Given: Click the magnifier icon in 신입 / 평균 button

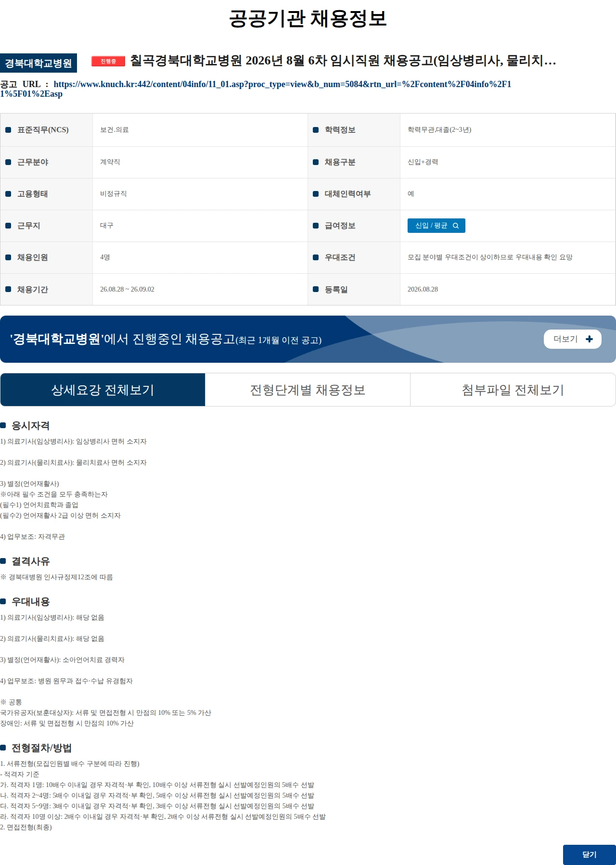Looking at the screenshot, I should (x=456, y=226).
